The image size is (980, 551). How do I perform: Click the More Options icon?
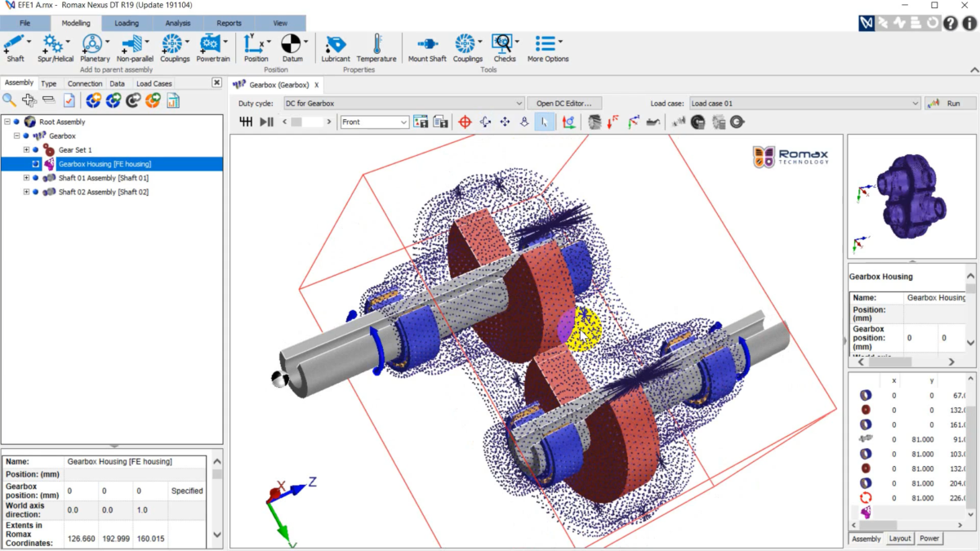tap(545, 44)
